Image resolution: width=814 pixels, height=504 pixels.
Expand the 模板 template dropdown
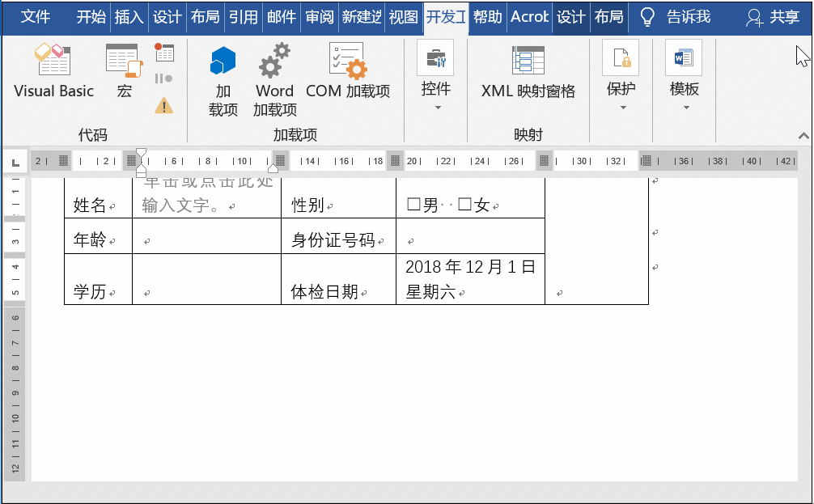click(684, 107)
